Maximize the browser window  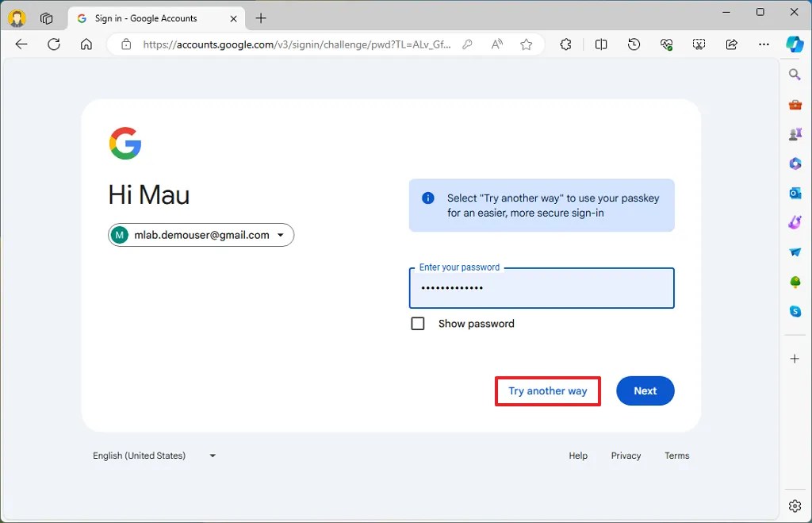[760, 12]
